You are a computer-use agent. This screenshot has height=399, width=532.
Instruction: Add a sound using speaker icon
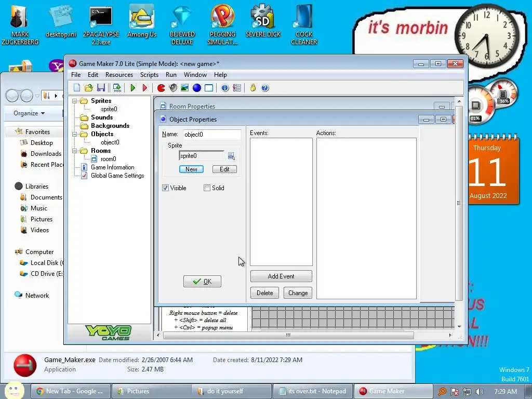(173, 88)
